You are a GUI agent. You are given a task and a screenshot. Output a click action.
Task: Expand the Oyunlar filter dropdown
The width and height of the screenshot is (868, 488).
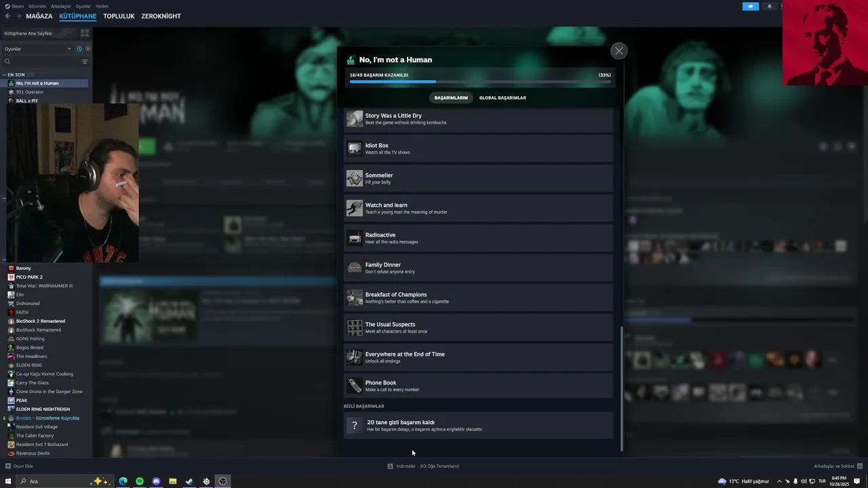click(x=37, y=49)
